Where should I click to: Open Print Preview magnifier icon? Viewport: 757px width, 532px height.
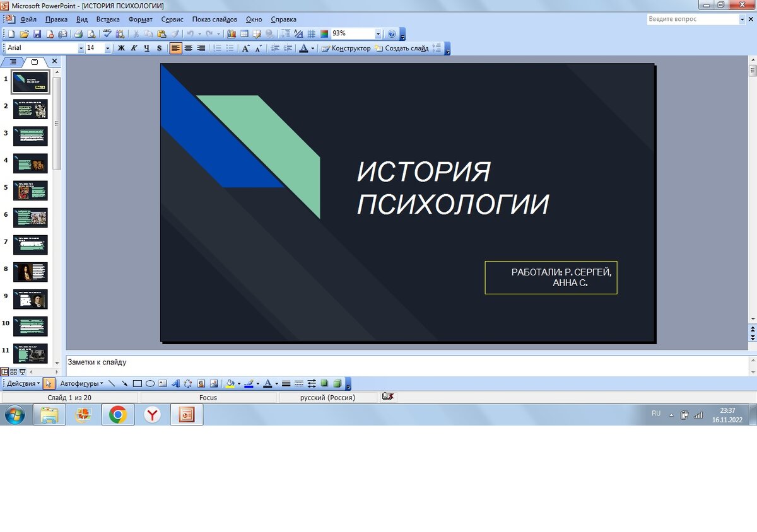pos(91,34)
